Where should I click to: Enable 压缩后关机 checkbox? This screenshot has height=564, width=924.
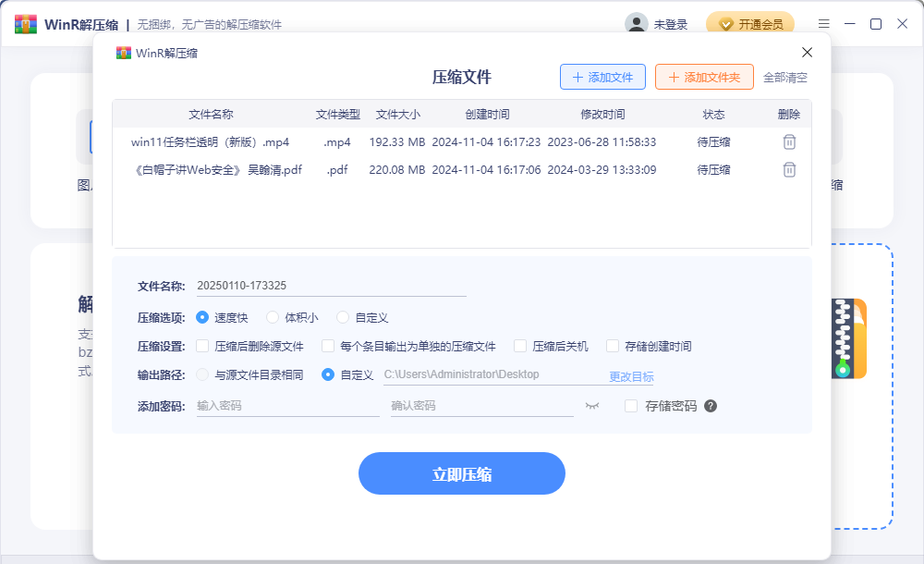(520, 346)
